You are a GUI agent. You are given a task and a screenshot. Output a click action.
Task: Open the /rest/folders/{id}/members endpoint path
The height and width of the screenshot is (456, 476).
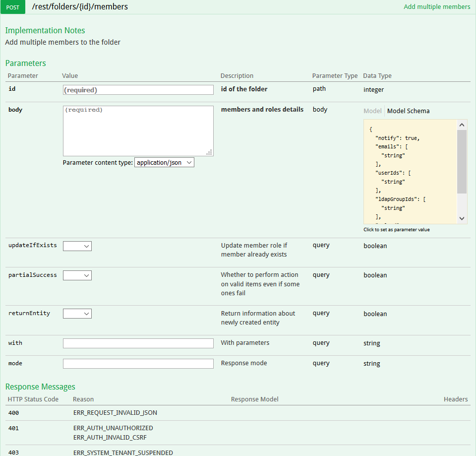coord(80,7)
